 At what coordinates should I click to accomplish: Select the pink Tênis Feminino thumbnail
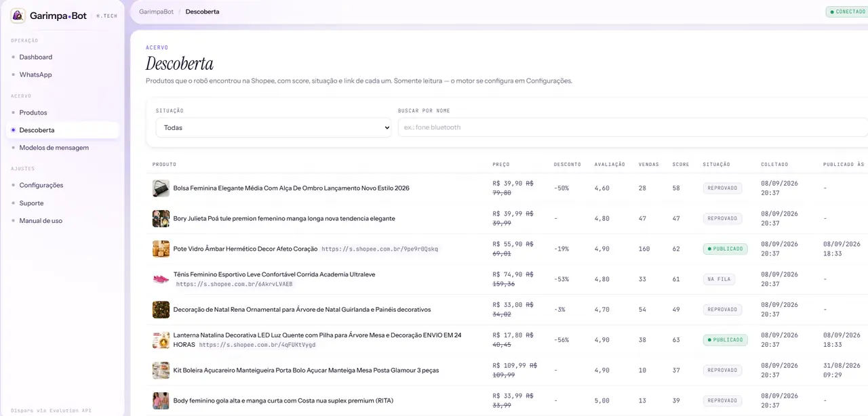coord(161,279)
